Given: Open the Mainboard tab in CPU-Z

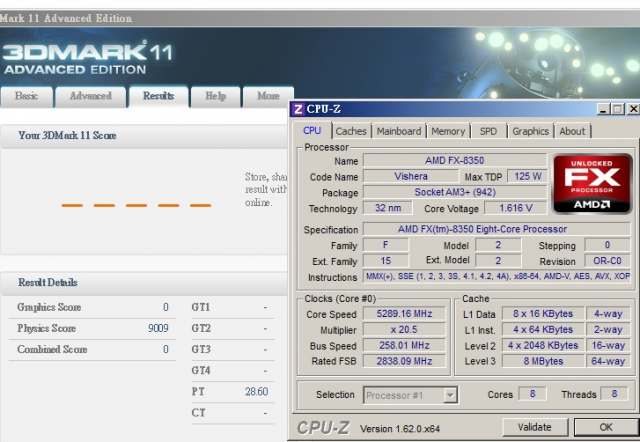Looking at the screenshot, I should pyautogui.click(x=399, y=131).
